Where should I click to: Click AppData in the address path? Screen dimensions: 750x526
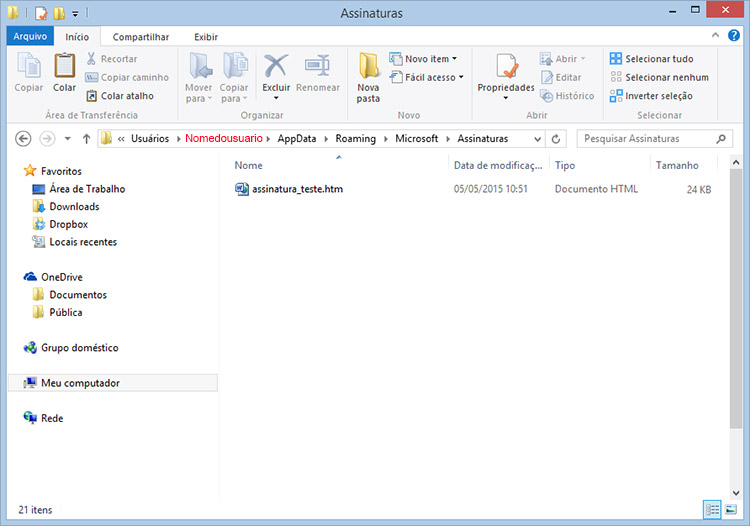pos(297,139)
